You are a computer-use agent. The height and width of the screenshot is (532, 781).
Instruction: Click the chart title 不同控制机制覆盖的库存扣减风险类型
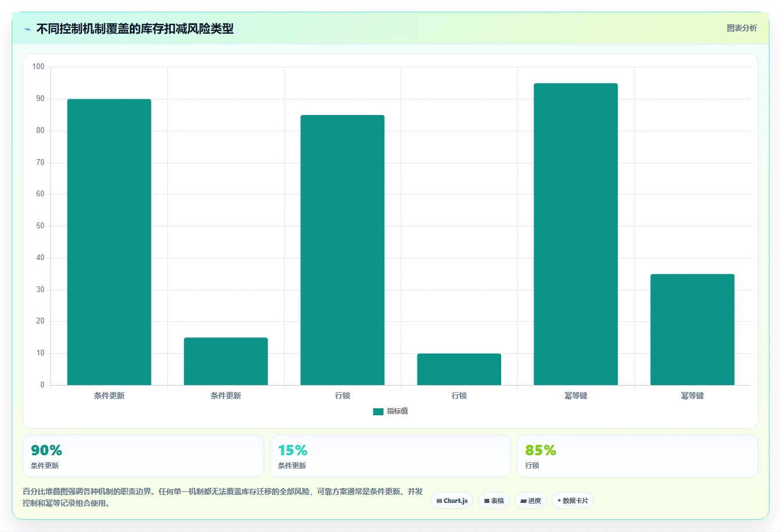click(x=135, y=28)
